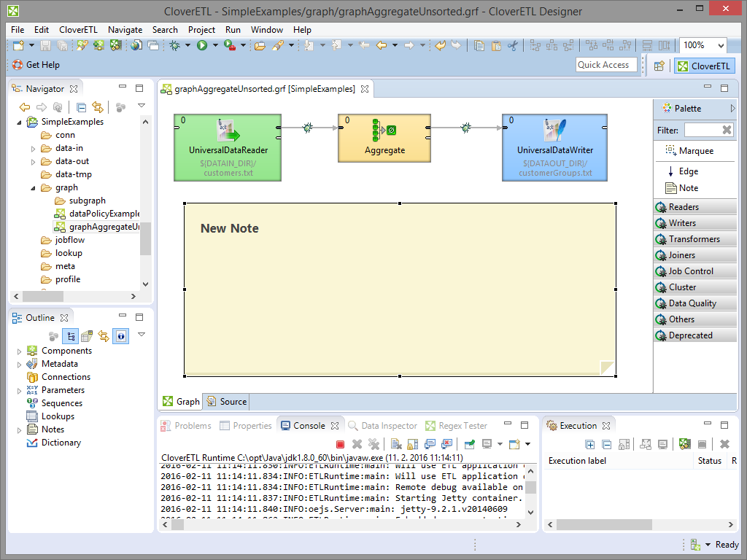Toggle the info button in Outline toolbar

tap(120, 336)
